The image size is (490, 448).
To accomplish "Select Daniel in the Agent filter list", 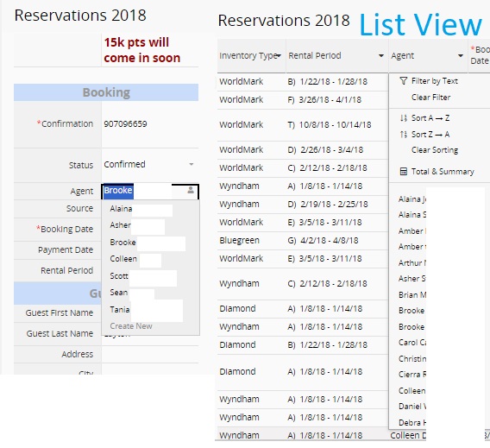I will pos(411,406).
